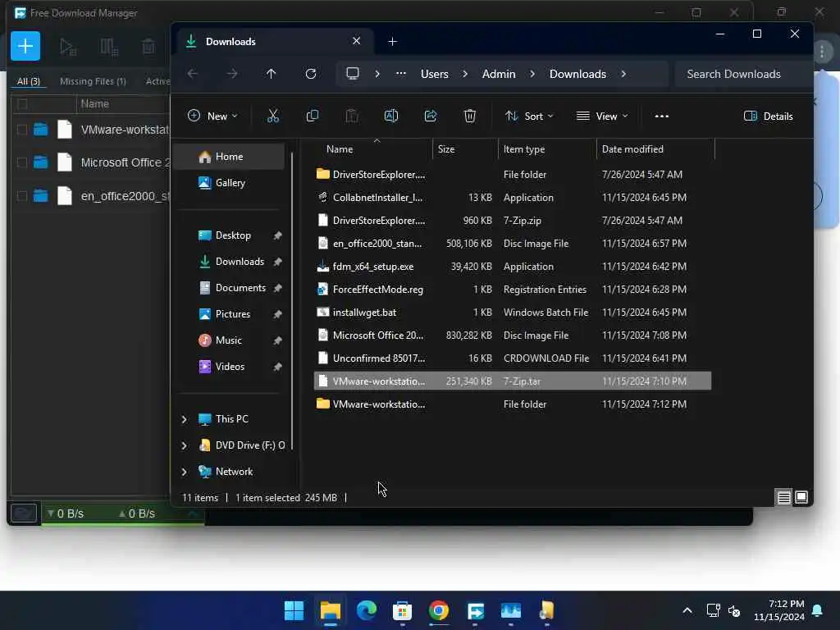Expand the DVD Drive (F:) node
This screenshot has height=630, width=840.
[x=184, y=445]
